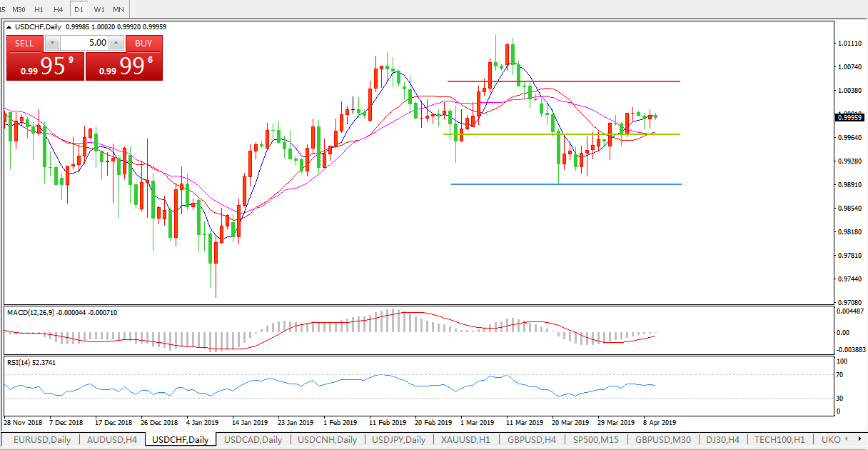Open the SP500,M15 chart tab
Viewport: 868px width, 450px height.
pyautogui.click(x=596, y=440)
